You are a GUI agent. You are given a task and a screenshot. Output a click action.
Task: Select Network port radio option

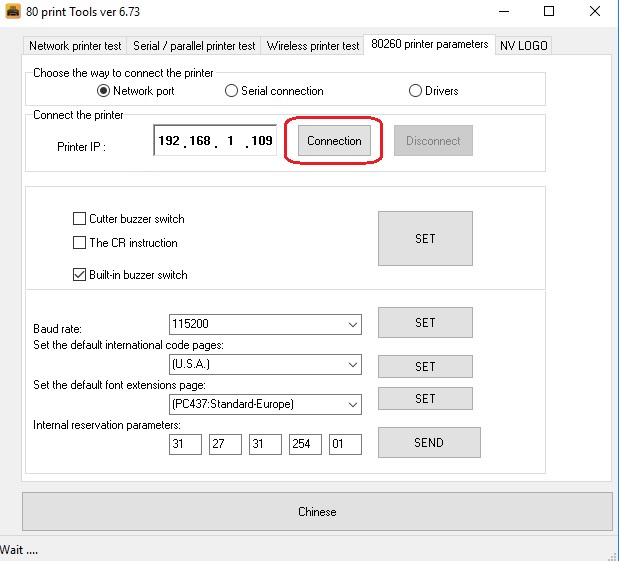(103, 91)
